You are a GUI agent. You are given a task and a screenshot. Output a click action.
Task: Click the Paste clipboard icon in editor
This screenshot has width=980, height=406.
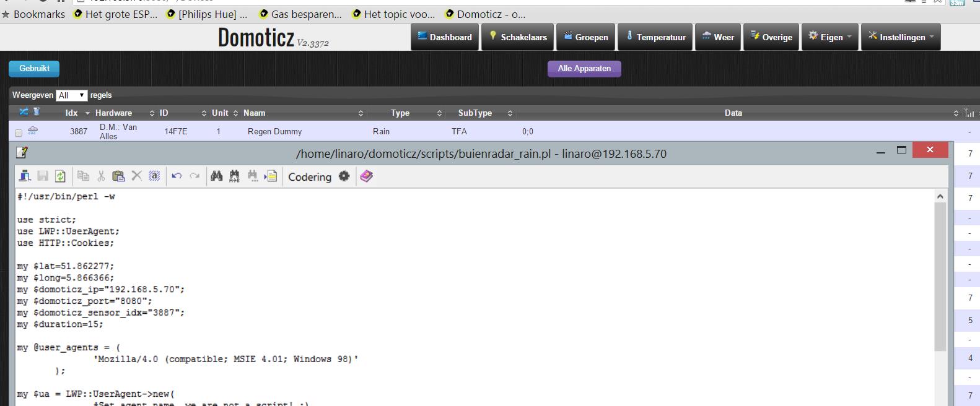(118, 176)
